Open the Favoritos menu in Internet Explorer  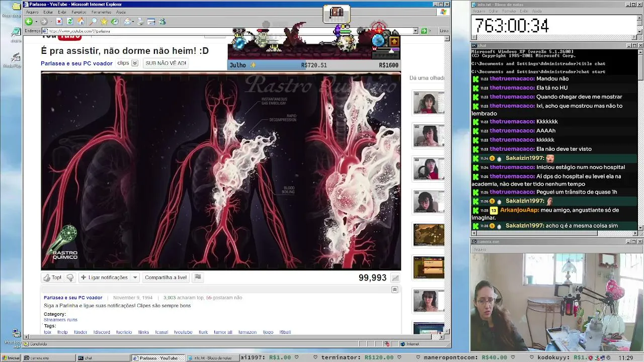tap(79, 12)
